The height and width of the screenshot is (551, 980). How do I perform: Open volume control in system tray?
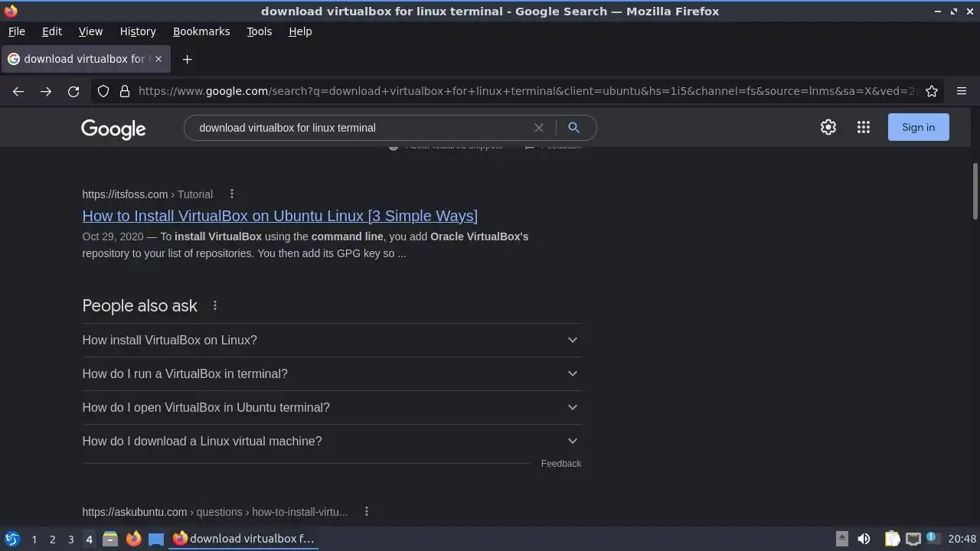pyautogui.click(x=864, y=539)
